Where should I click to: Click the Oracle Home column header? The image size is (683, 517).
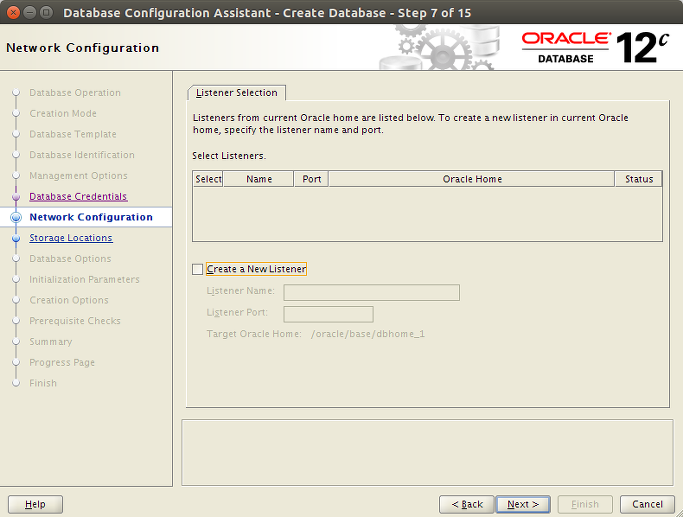pyautogui.click(x=472, y=179)
